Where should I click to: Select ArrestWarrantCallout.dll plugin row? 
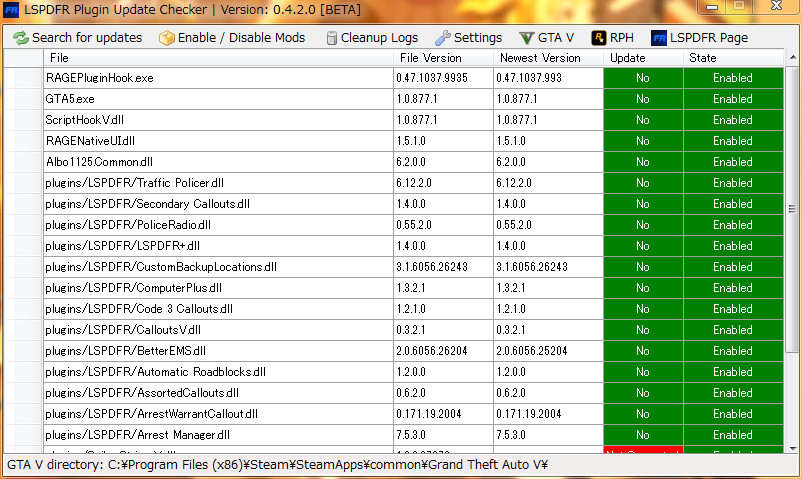click(x=393, y=413)
